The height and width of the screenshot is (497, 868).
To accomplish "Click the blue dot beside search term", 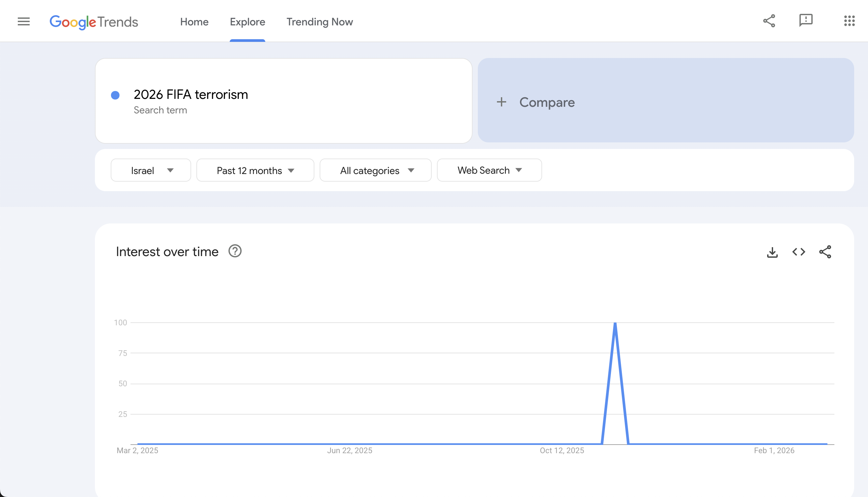I will pyautogui.click(x=115, y=95).
